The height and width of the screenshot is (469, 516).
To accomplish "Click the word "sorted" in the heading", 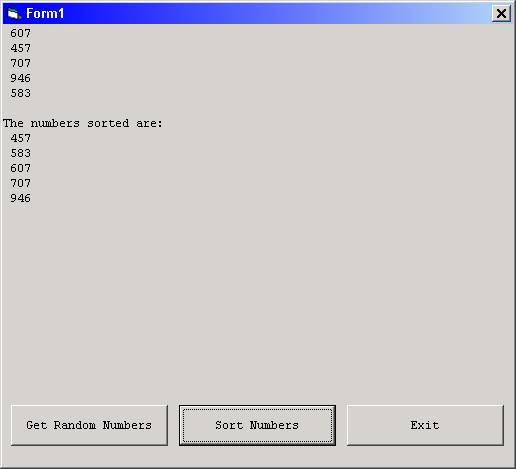I will click(x=108, y=123).
